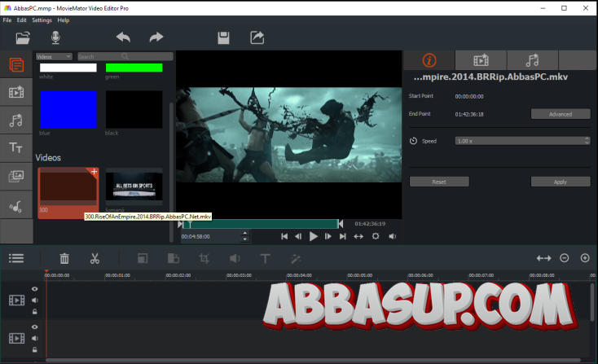
Task: Click the crop tool in timeline toolbar
Action: [204, 258]
